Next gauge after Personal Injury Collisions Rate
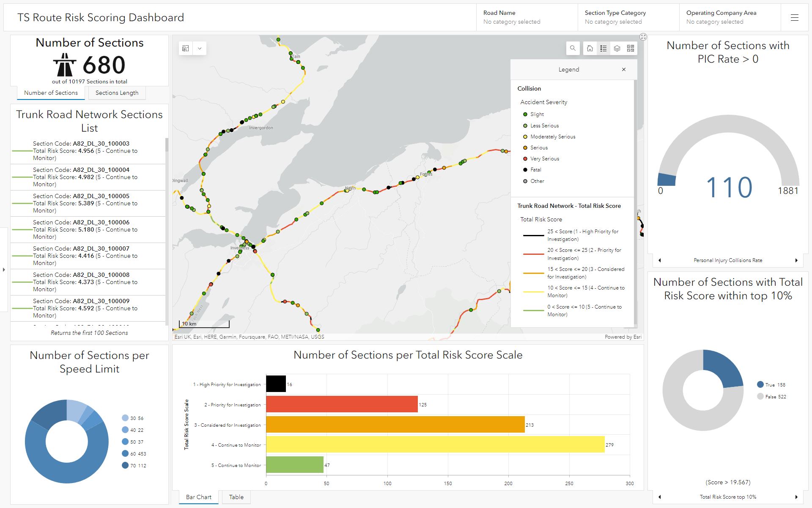The width and height of the screenshot is (812, 508). [x=796, y=260]
